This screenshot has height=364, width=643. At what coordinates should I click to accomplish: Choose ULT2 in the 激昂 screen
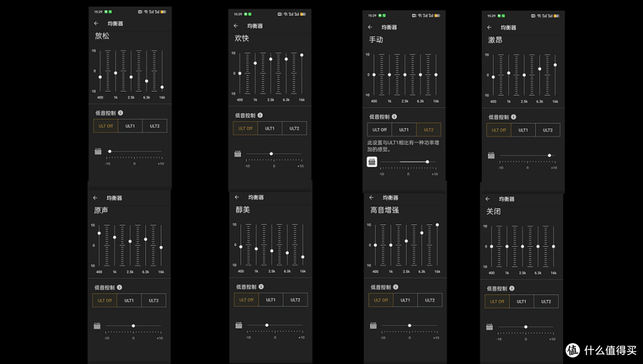pos(548,130)
